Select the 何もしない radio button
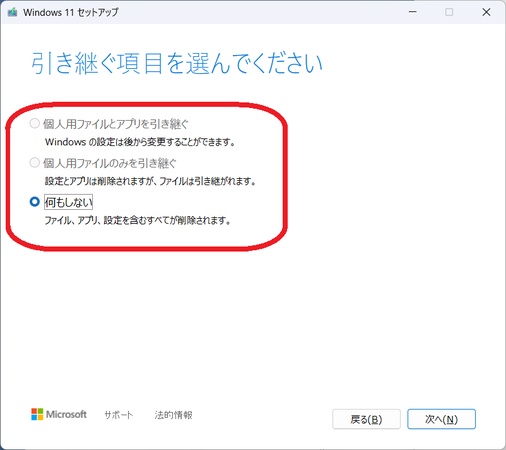The height and width of the screenshot is (450, 506). [35, 202]
